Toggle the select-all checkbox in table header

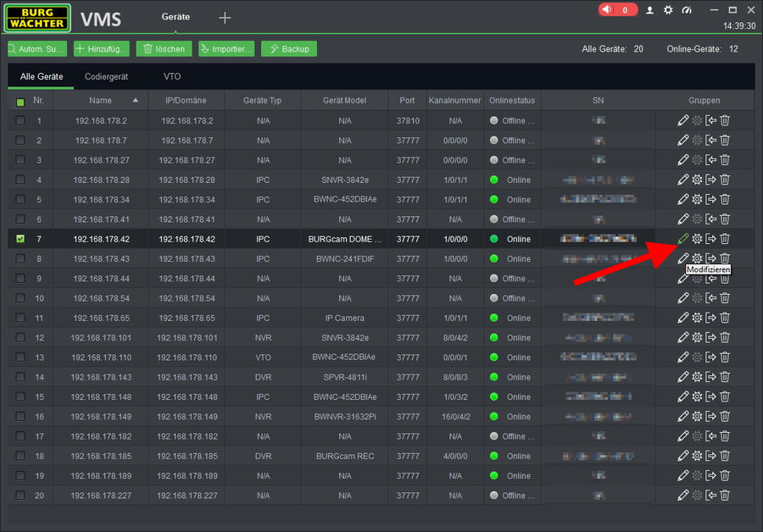(20, 102)
